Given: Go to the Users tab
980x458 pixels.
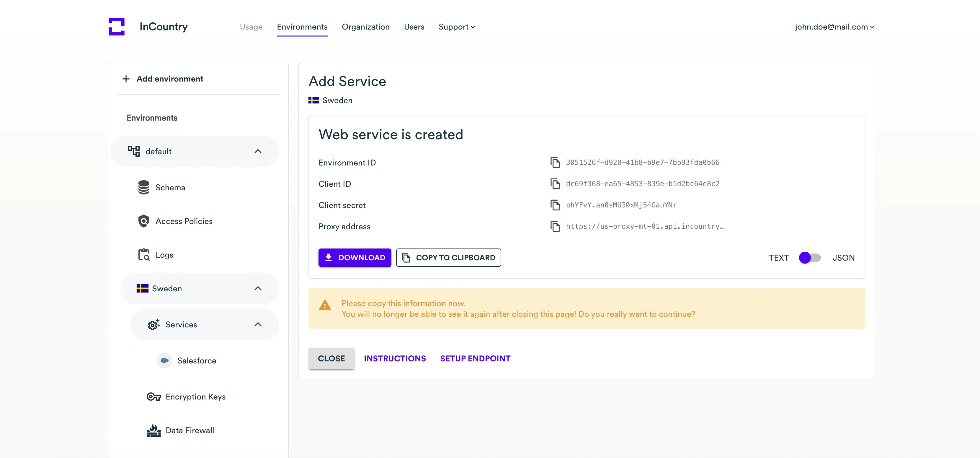Looking at the screenshot, I should point(414,27).
